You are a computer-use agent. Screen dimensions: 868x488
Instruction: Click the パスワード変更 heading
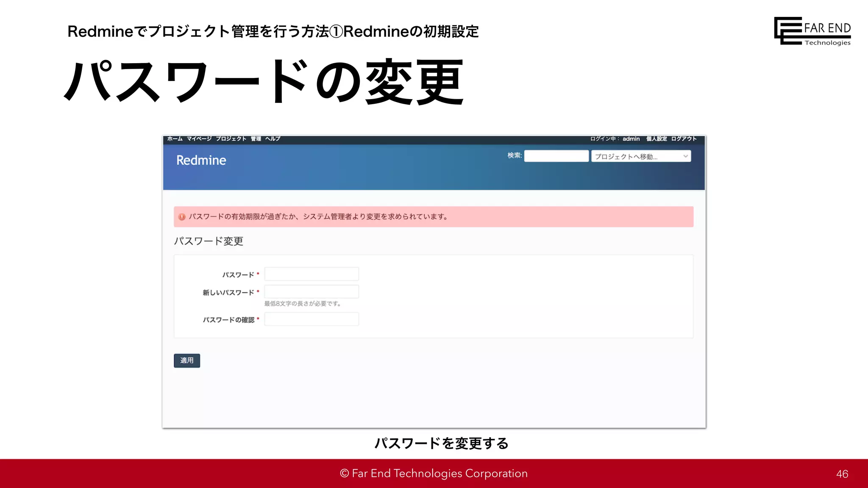tap(209, 241)
